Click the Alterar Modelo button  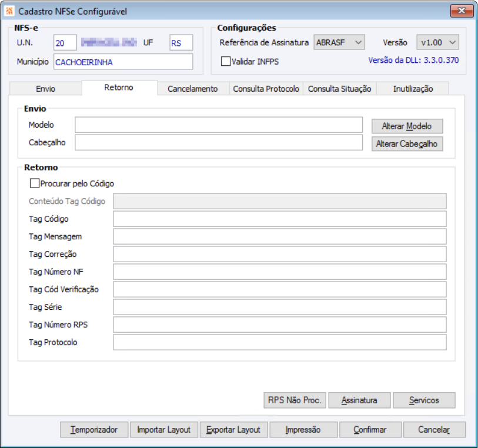[x=407, y=126]
